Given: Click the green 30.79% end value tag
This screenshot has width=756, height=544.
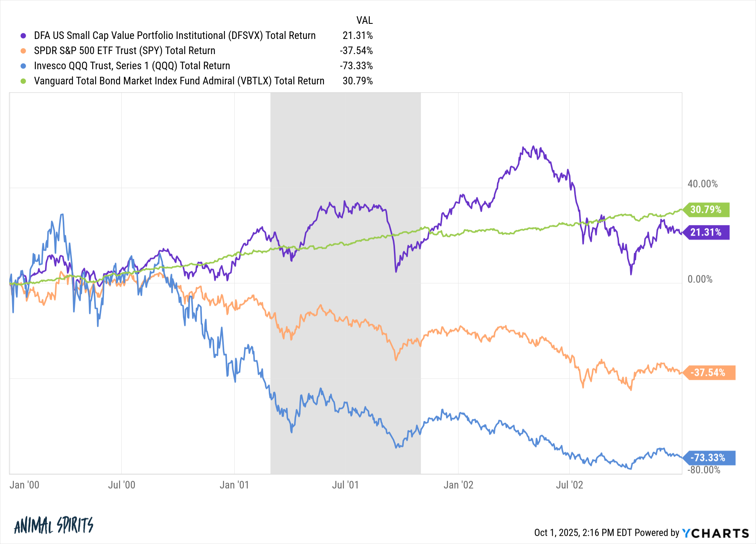Looking at the screenshot, I should pos(706,210).
